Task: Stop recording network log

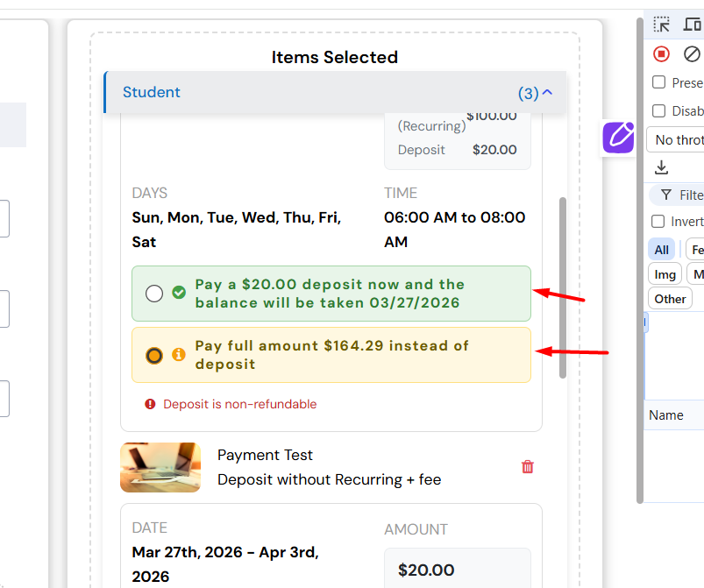Action: pos(662,54)
